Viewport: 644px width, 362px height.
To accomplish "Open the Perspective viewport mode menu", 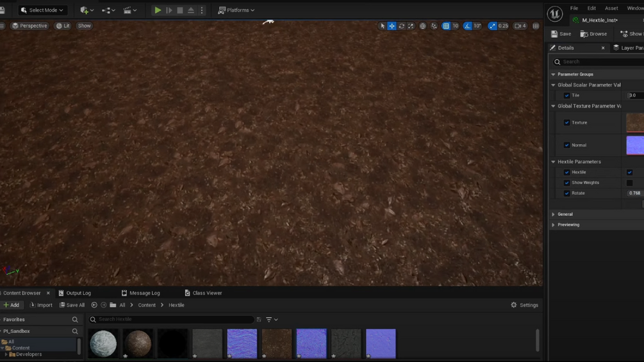I will coord(29,26).
